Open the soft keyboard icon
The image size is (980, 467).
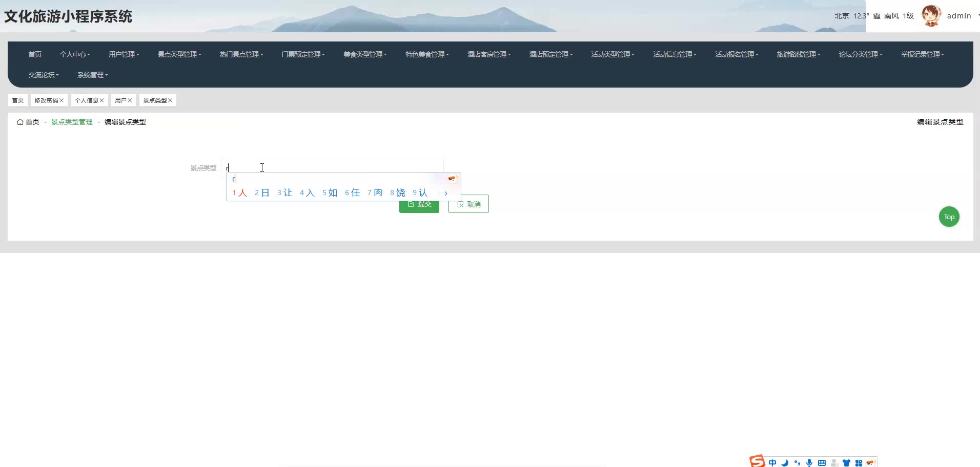coord(822,463)
